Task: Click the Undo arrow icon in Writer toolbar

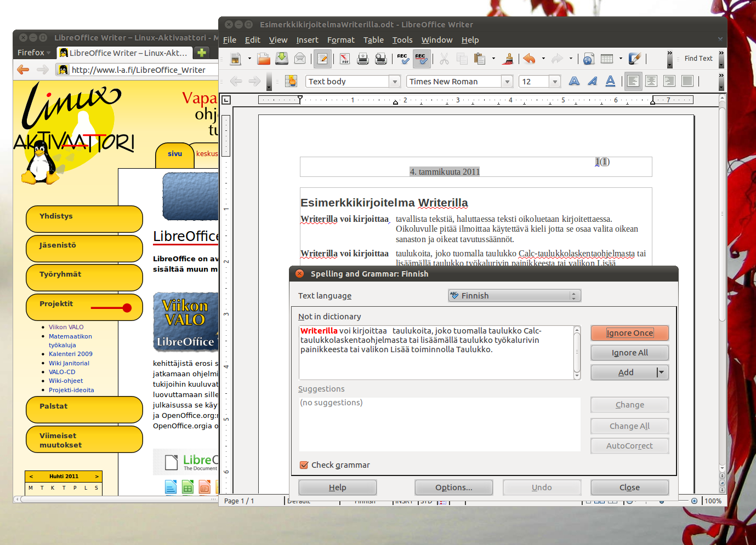Action: (529, 59)
